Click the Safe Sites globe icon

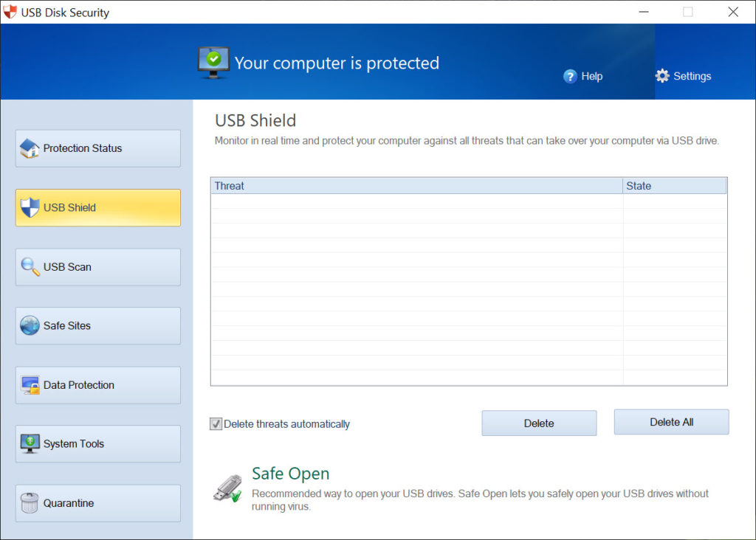[30, 325]
